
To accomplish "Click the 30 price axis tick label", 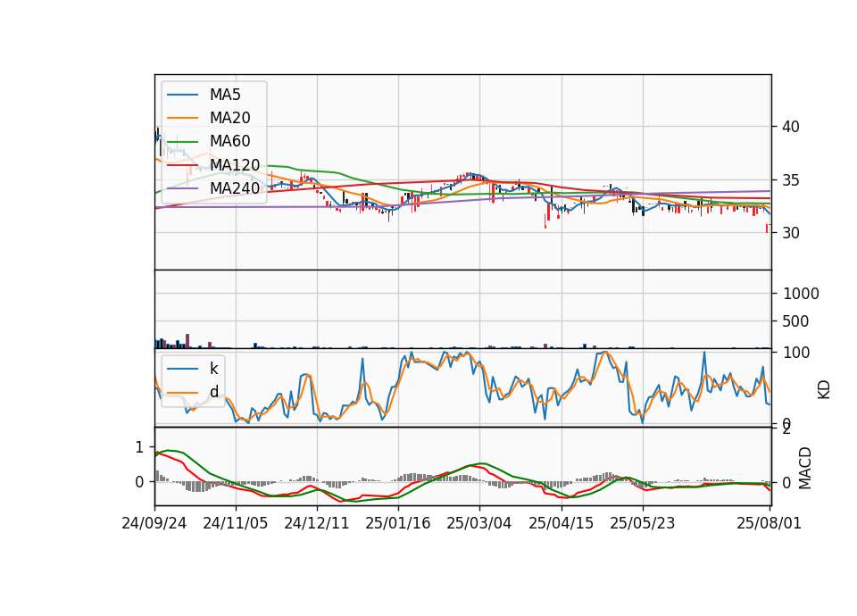I will pyautogui.click(x=790, y=233).
